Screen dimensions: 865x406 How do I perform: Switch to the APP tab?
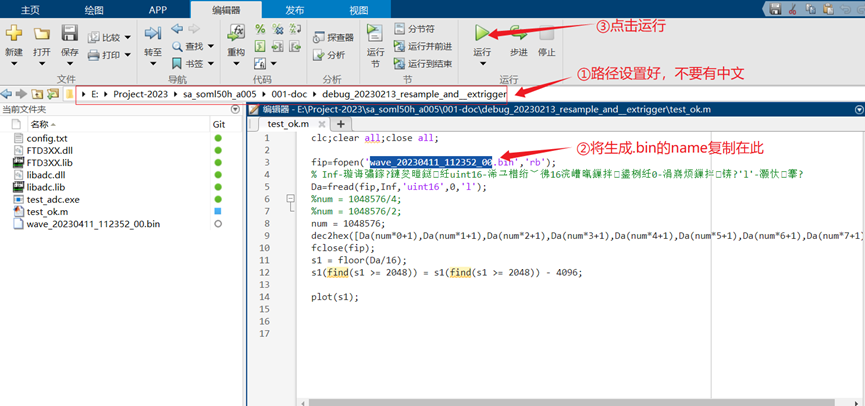tap(158, 10)
